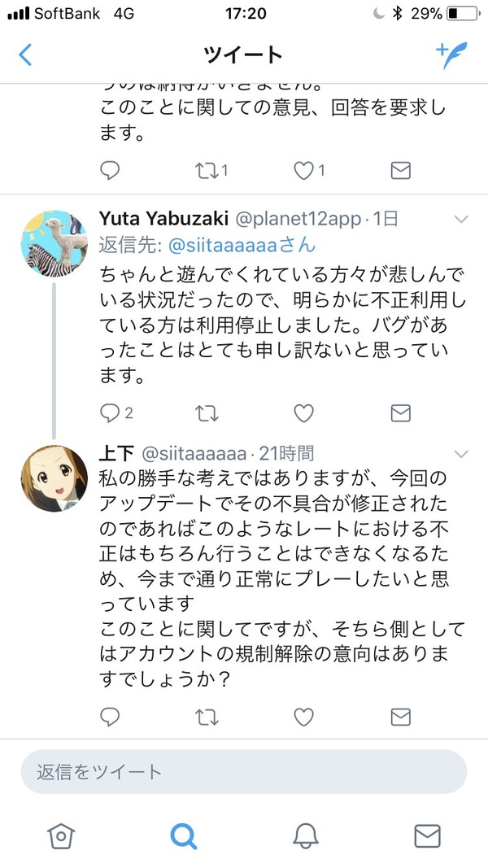488x868 pixels.
Task: Open dropdown arrow on Yuta Yabuzaki's tweet
Action: (x=461, y=219)
